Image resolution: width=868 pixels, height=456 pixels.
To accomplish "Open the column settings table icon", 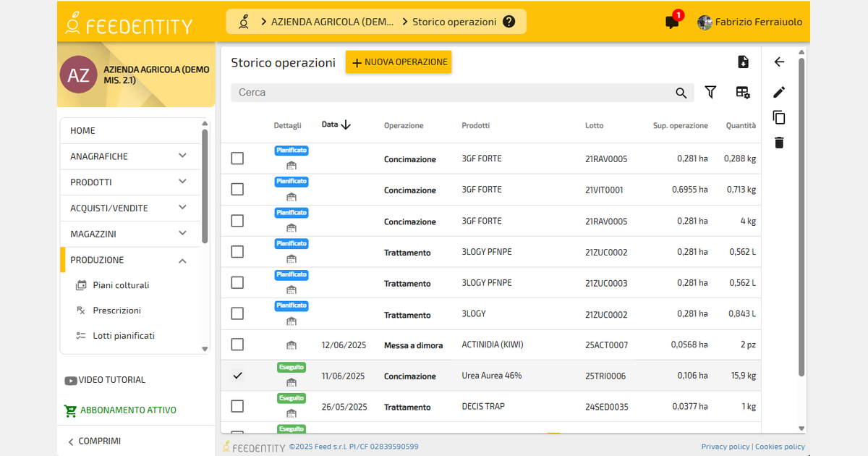I will (x=742, y=93).
